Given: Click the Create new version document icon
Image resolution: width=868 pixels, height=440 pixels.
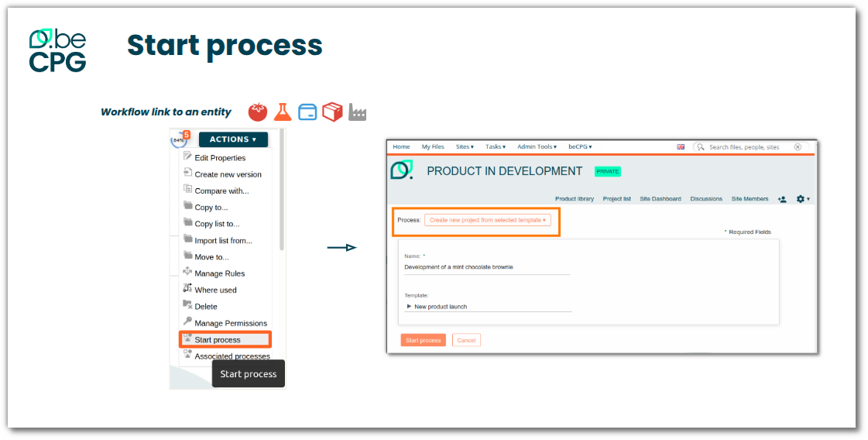Looking at the screenshot, I should (187, 172).
